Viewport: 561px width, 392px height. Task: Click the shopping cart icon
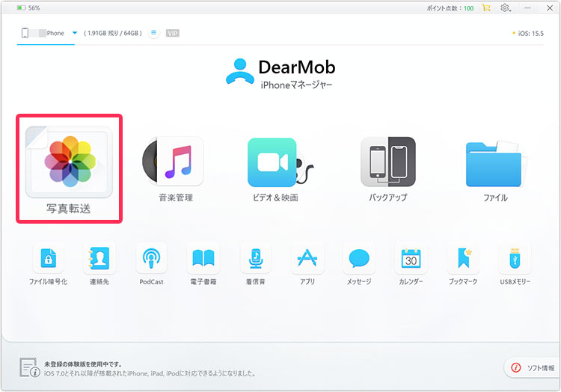tap(487, 7)
